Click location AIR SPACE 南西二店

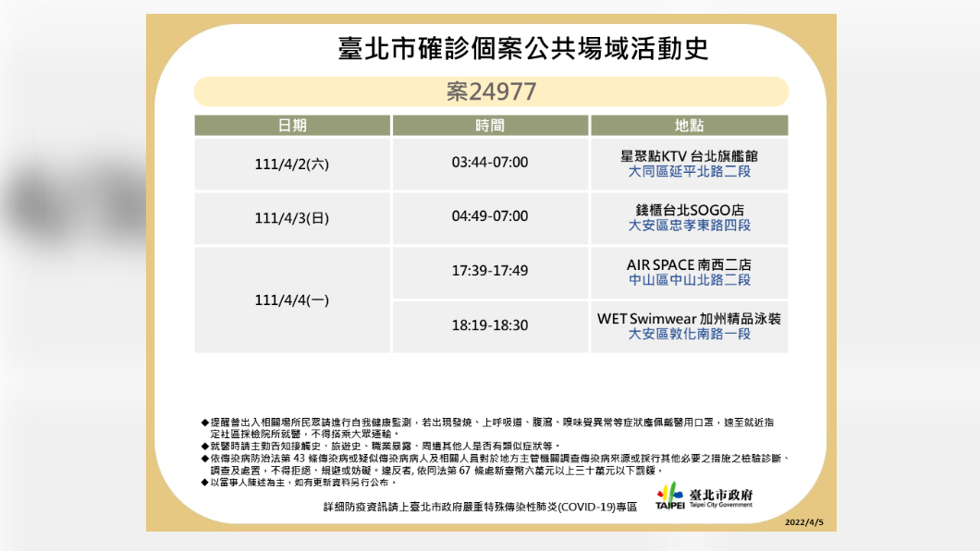pos(690,265)
